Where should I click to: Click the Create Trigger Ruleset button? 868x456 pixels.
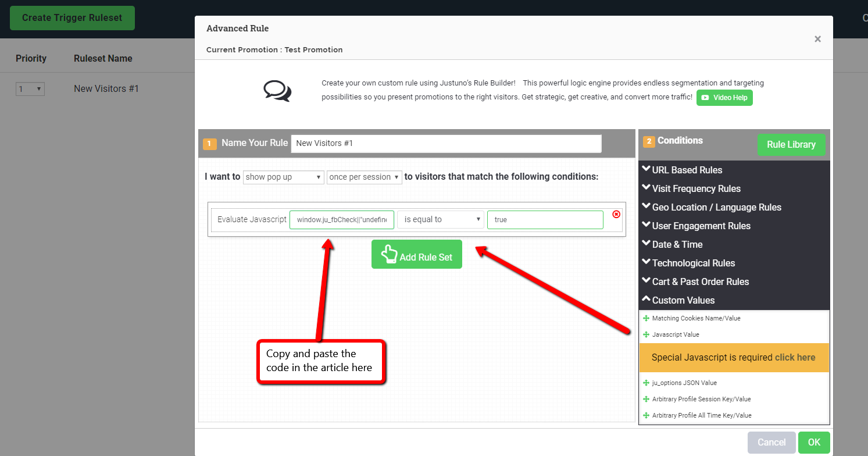(72, 18)
